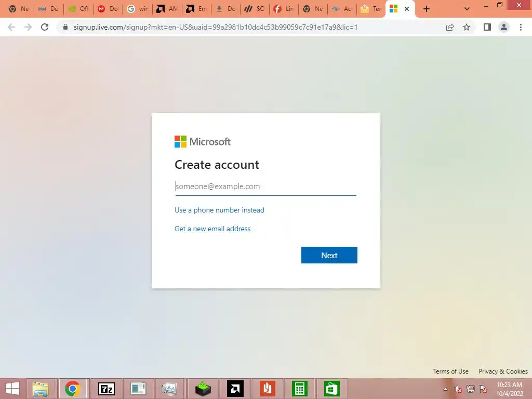Viewport: 532px width, 399px height.
Task: Click the blue Next button
Action: click(329, 255)
